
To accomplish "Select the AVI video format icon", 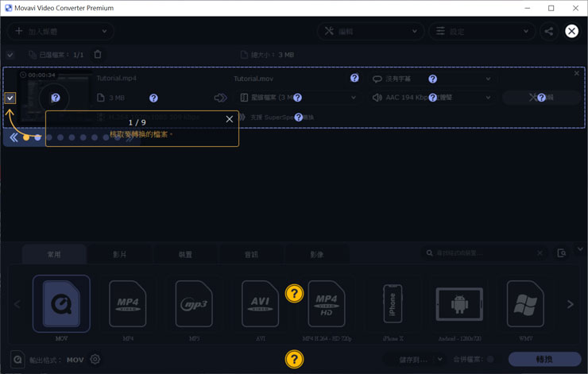I will pos(261,303).
